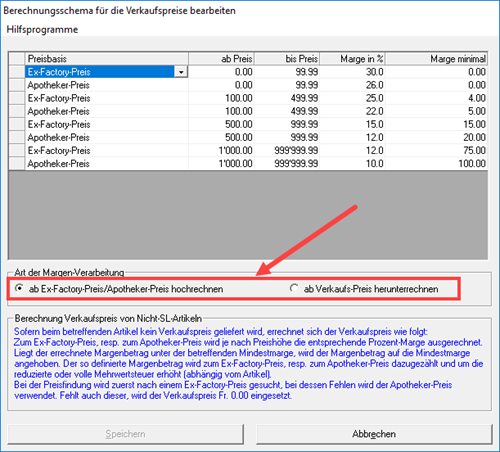Edit Marge cell with value 30.0
This screenshot has height=452, width=500.
353,72
